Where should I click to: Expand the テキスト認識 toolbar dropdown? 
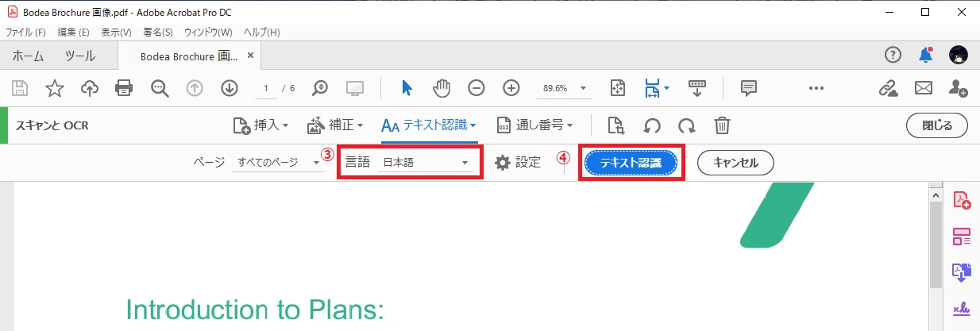click(x=429, y=125)
